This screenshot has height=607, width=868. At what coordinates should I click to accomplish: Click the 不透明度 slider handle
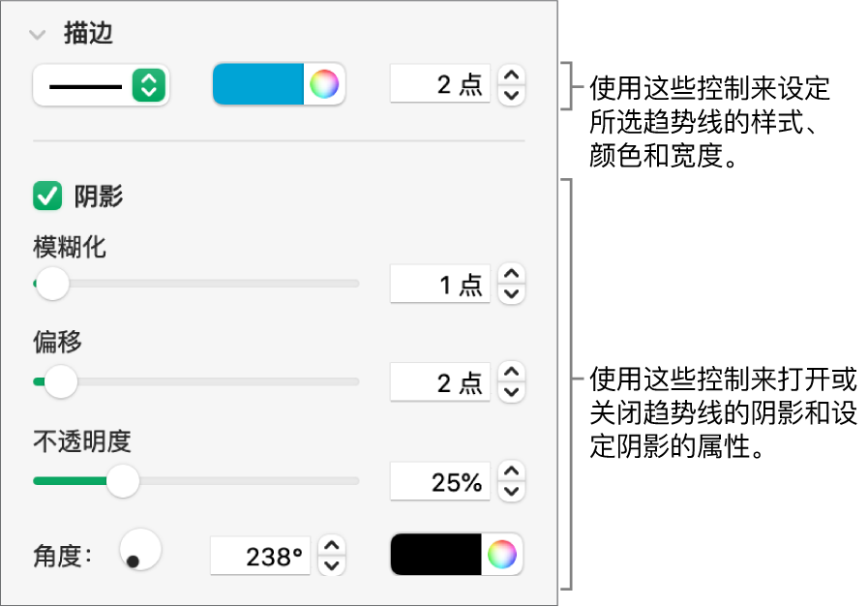tap(123, 481)
